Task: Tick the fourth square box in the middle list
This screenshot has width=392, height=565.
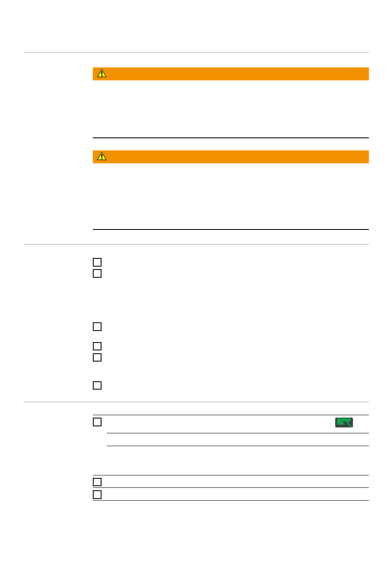Action: coord(97,346)
